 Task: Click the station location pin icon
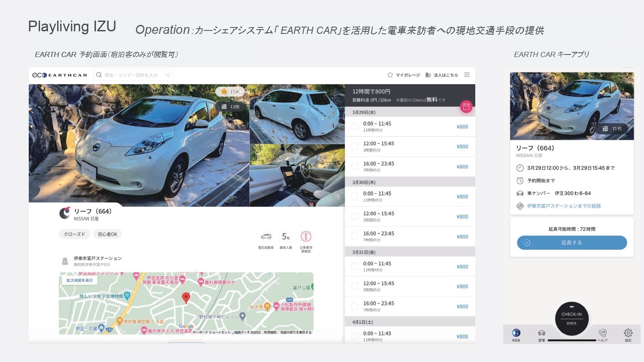point(65,261)
